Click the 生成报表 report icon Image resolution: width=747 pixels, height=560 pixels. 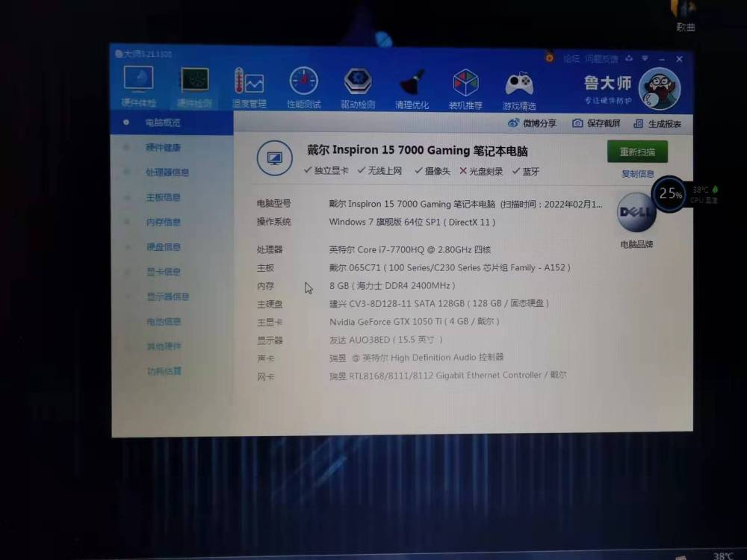click(639, 124)
